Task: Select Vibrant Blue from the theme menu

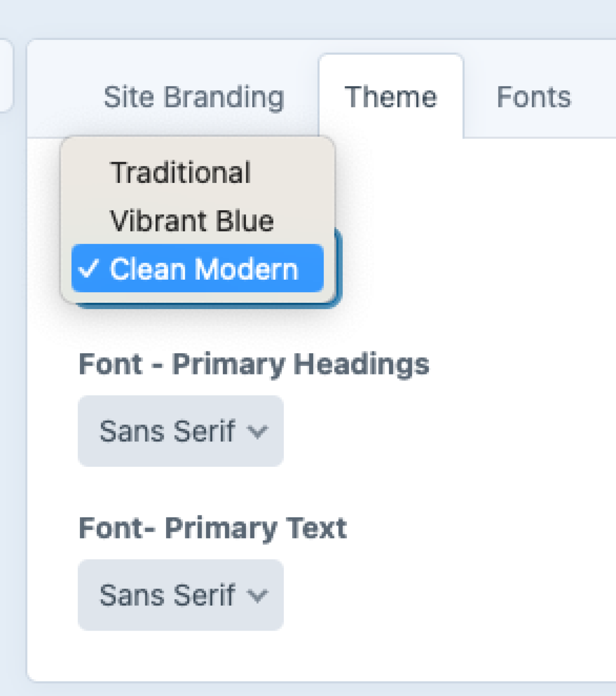Action: [x=192, y=221]
